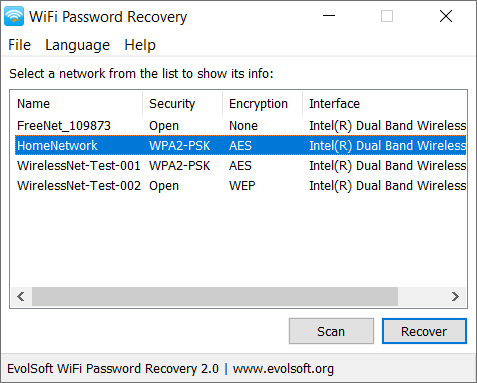Sort by the Name column header
The width and height of the screenshot is (477, 383).
(76, 104)
